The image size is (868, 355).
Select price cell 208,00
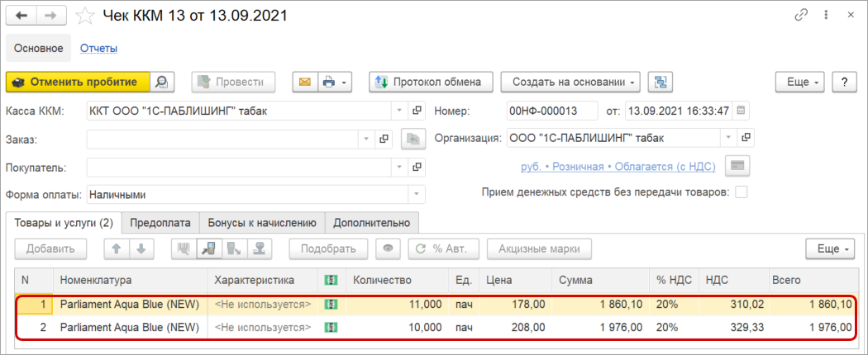(x=515, y=328)
